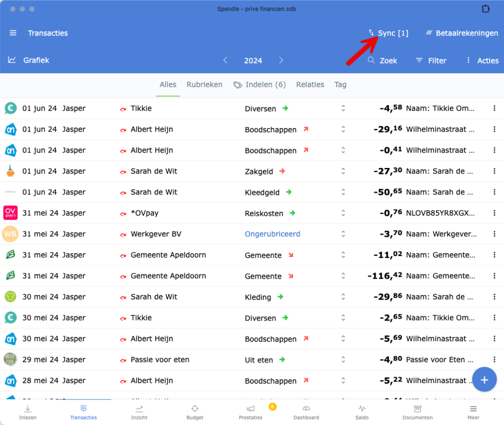The width and height of the screenshot is (504, 425).
Task: Open more options for OVpay row
Action: coord(494,213)
